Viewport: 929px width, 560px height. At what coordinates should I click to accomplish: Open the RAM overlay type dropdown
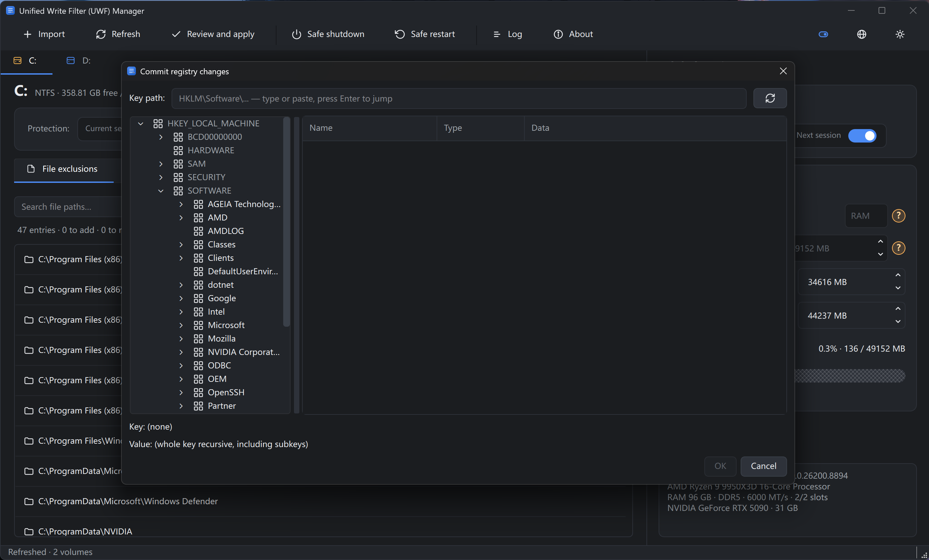tap(866, 216)
